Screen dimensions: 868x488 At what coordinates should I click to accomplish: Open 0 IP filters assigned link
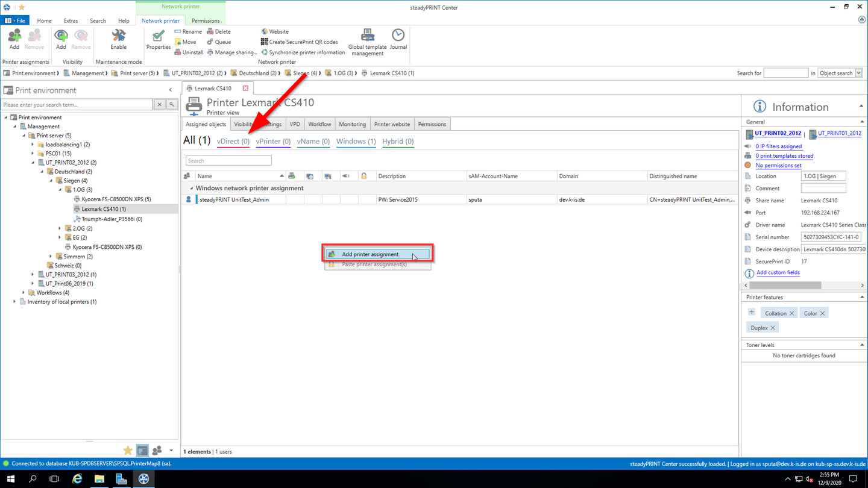click(779, 146)
